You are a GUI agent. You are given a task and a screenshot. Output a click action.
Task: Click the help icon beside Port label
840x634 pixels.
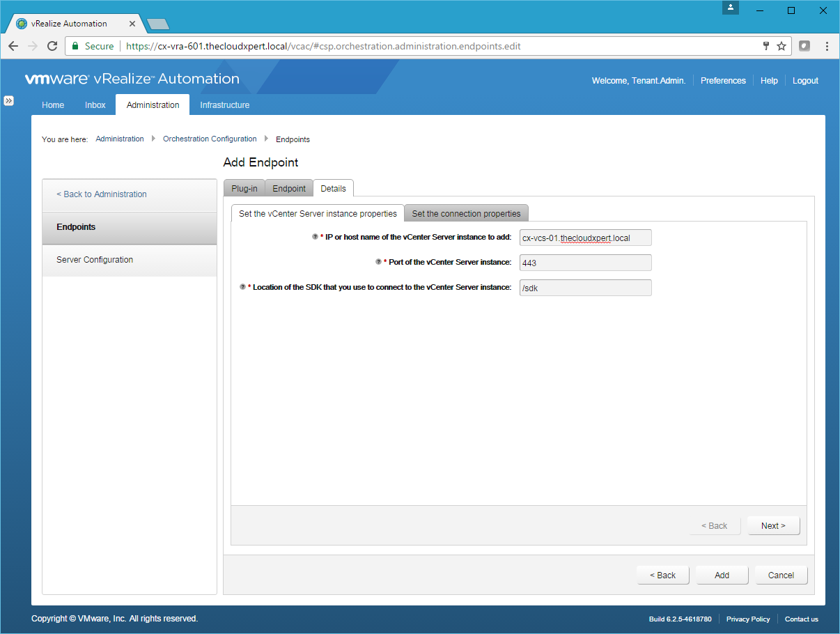(x=378, y=262)
